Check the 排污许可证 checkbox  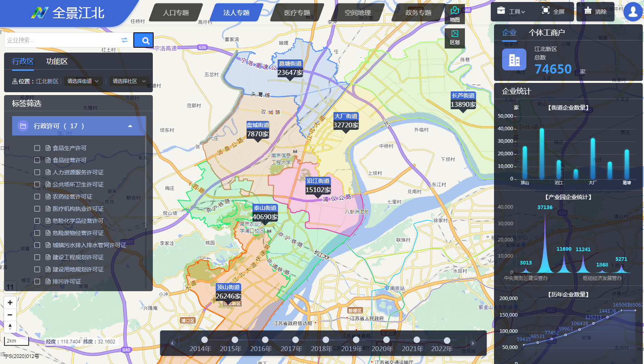[x=37, y=281]
